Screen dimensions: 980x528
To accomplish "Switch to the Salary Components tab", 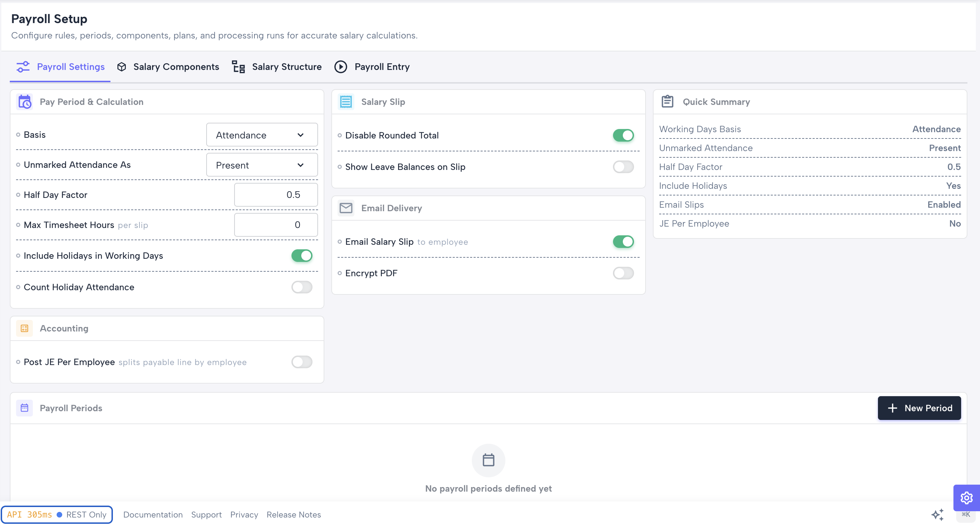I will 168,67.
